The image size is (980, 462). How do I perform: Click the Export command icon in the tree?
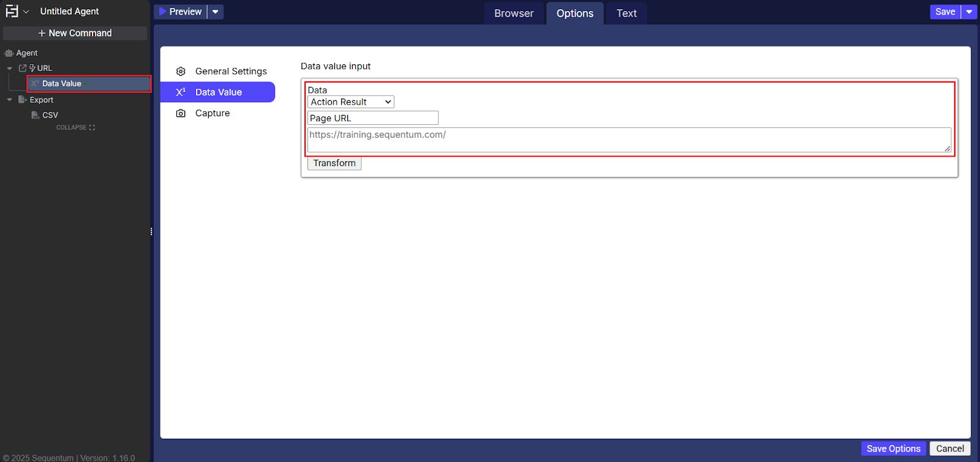click(x=23, y=100)
